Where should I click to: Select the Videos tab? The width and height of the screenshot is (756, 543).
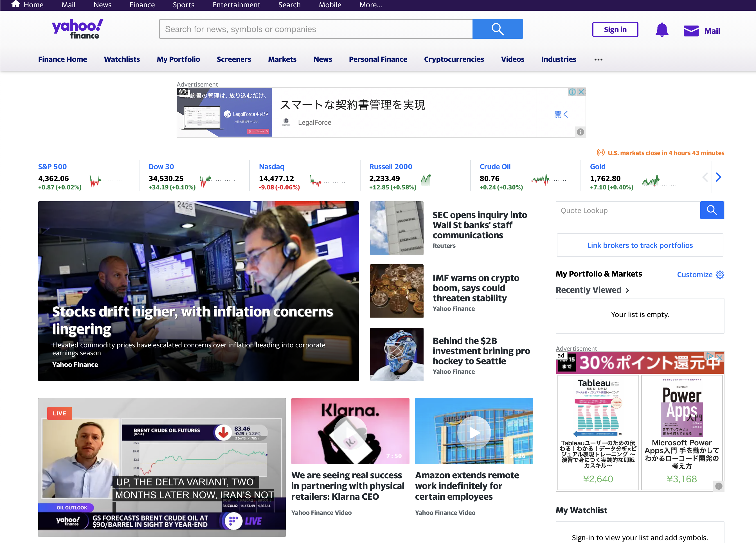[512, 59]
